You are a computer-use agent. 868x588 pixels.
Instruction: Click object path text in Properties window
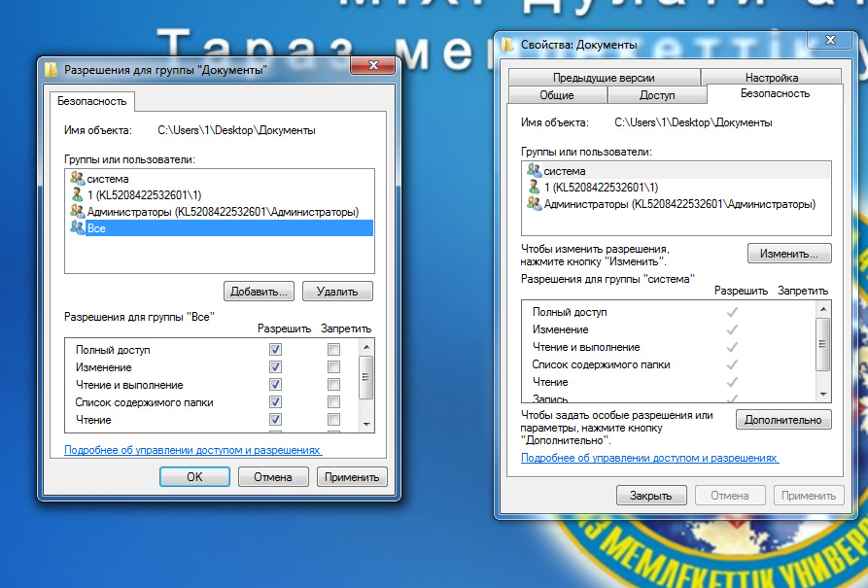[693, 122]
